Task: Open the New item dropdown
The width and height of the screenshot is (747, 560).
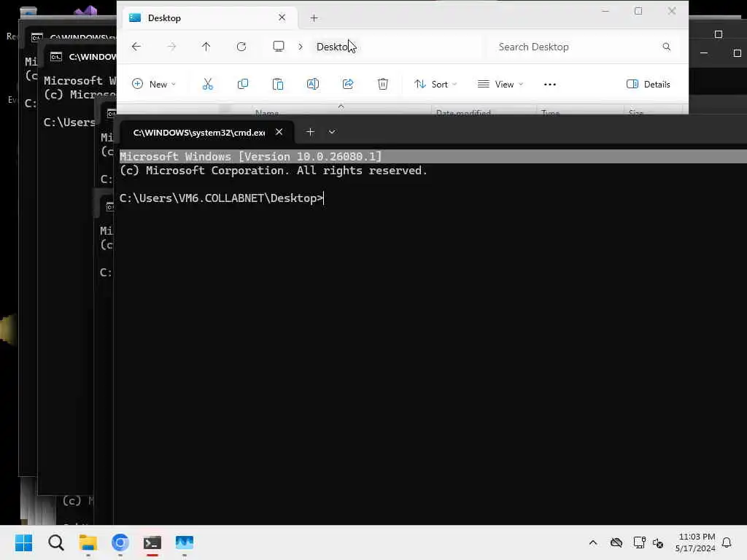Action: pos(154,85)
